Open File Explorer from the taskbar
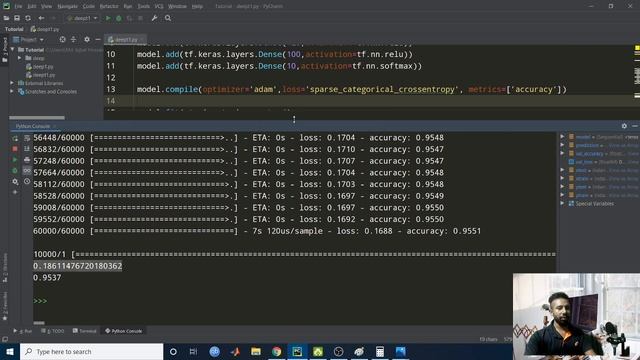Viewport: 640px width, 360px height. (x=256, y=351)
